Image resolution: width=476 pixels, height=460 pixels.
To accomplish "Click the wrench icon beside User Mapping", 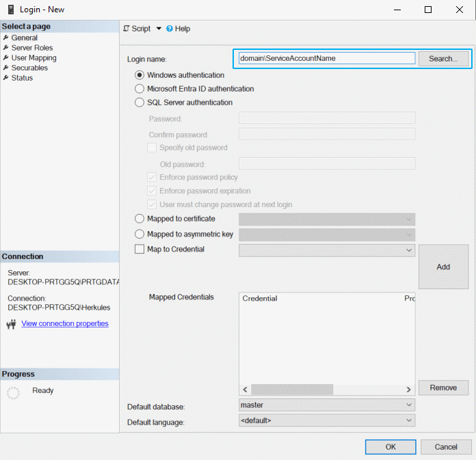I will pos(5,57).
